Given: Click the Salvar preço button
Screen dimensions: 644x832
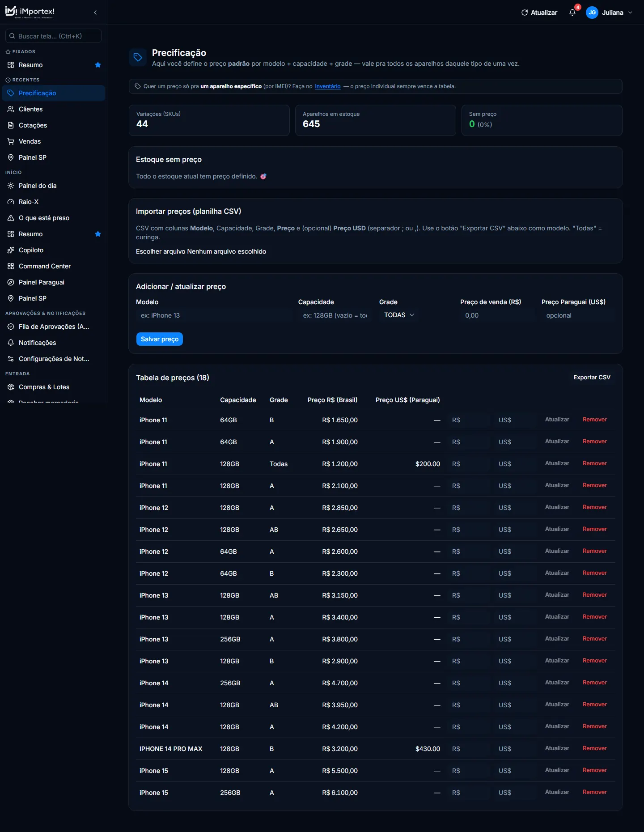Looking at the screenshot, I should pyautogui.click(x=160, y=339).
